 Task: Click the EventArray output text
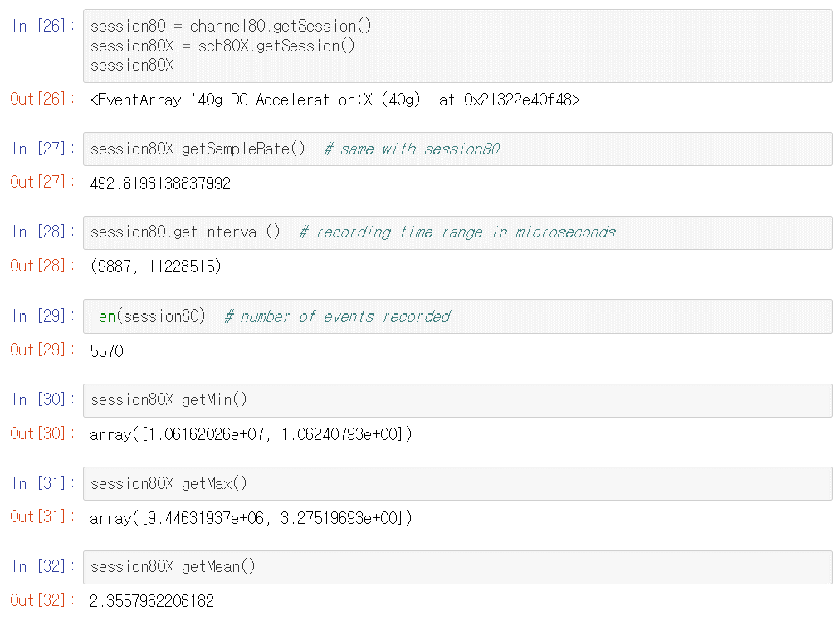point(335,100)
